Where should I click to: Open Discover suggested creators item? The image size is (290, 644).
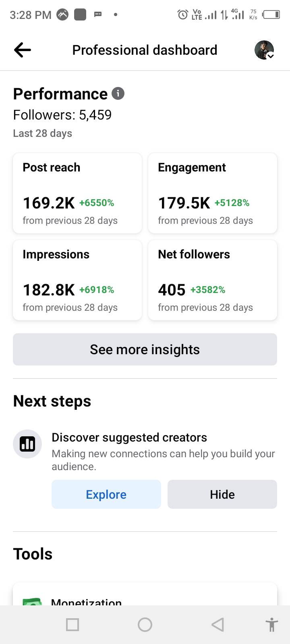tap(129, 438)
